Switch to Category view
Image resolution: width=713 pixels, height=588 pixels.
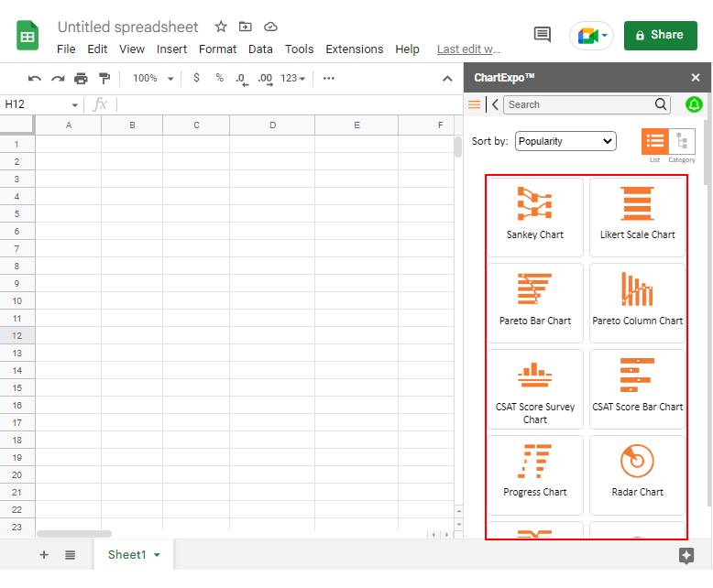click(x=682, y=141)
